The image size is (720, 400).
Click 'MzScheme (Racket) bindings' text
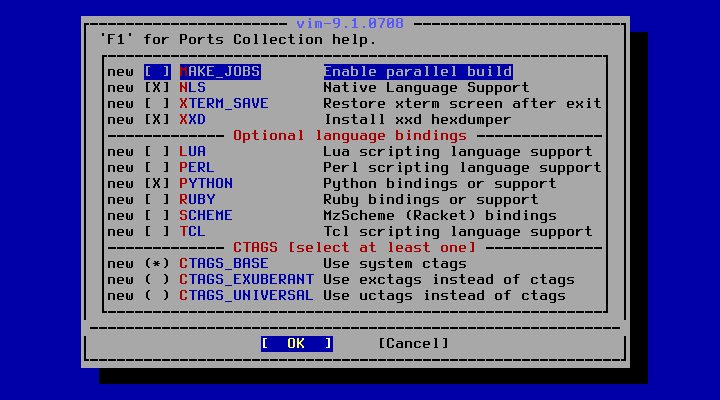point(440,216)
